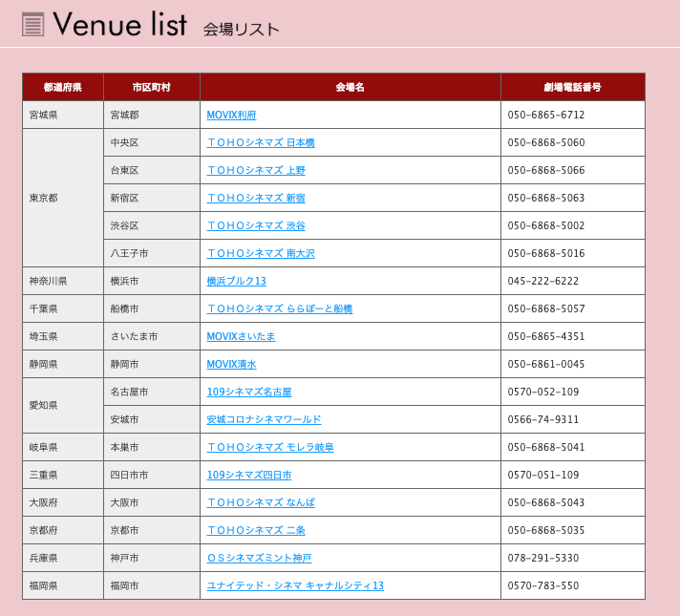
Task: Select the 愛知県 prefecture cell
Action: (63, 406)
